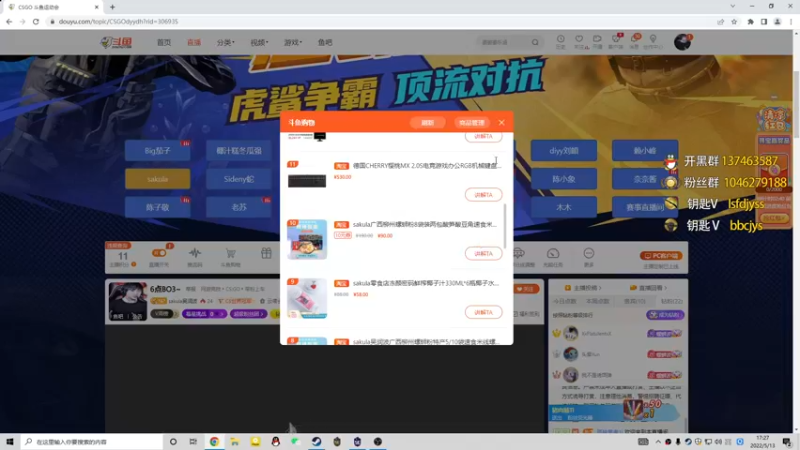Click the shopping dialog scrollbar
Screen dimensions: 800x450
[x=505, y=226]
